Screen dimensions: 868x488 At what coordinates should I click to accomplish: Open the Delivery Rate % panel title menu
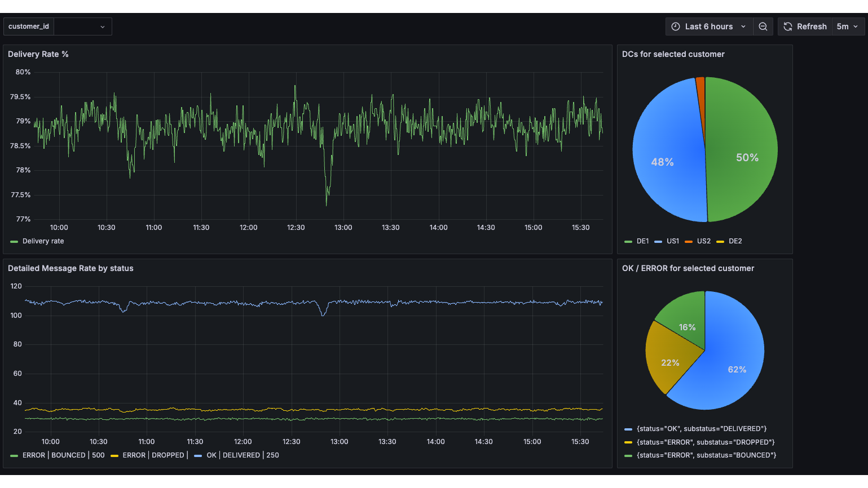[38, 54]
